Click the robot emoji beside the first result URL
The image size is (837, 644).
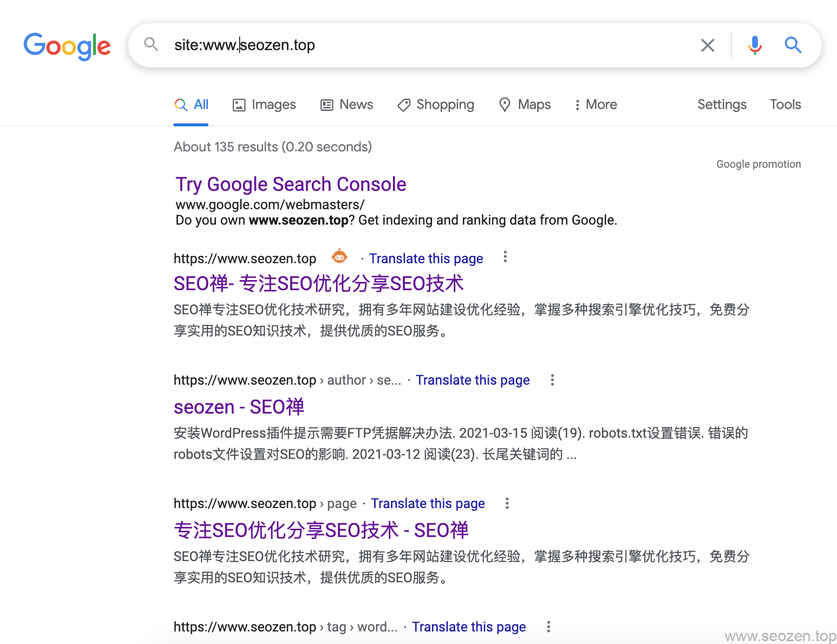[339, 256]
